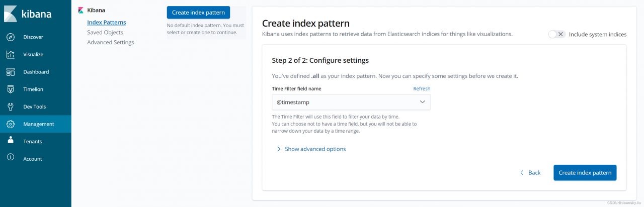Click the Tenants person icon
This screenshot has width=644, height=207.
click(x=11, y=141)
